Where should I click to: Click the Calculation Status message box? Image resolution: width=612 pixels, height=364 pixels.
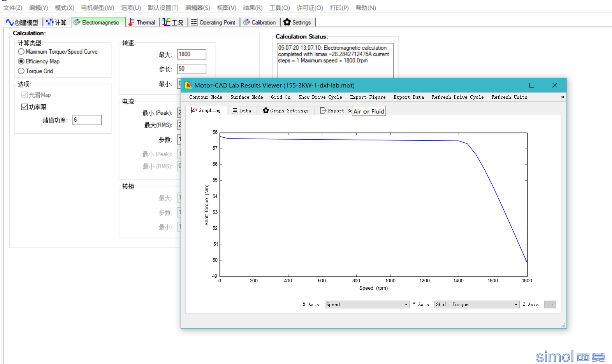click(x=335, y=61)
